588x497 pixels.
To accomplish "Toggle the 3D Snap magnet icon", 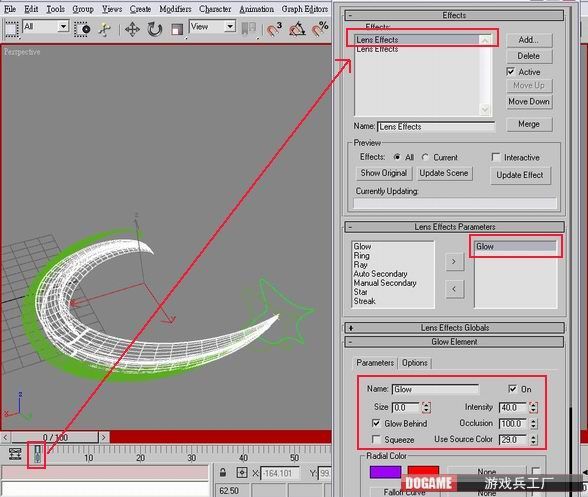I will pyautogui.click(x=274, y=29).
